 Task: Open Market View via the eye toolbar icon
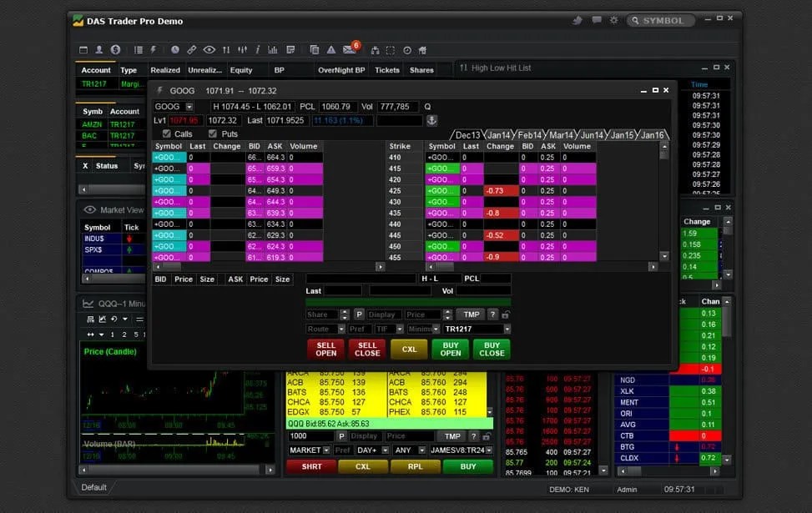(209, 50)
